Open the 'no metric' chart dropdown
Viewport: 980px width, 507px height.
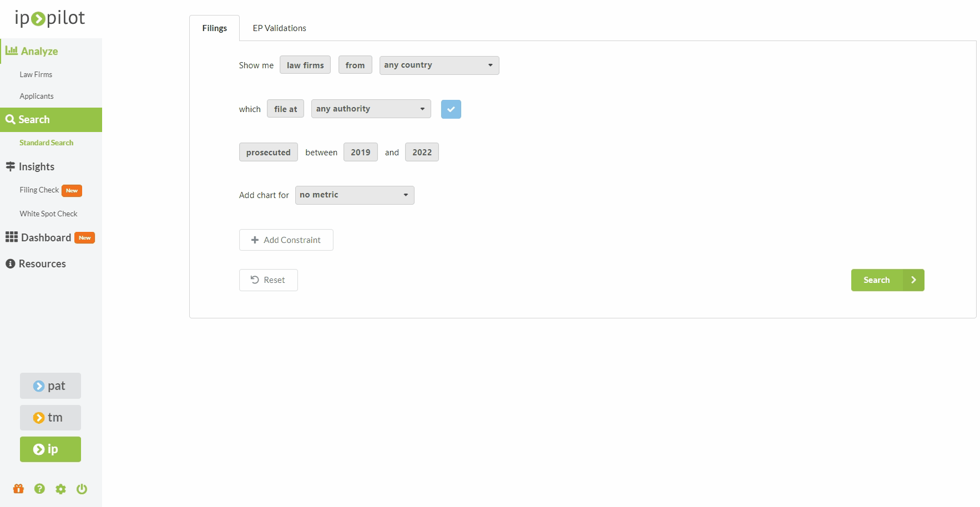(355, 195)
